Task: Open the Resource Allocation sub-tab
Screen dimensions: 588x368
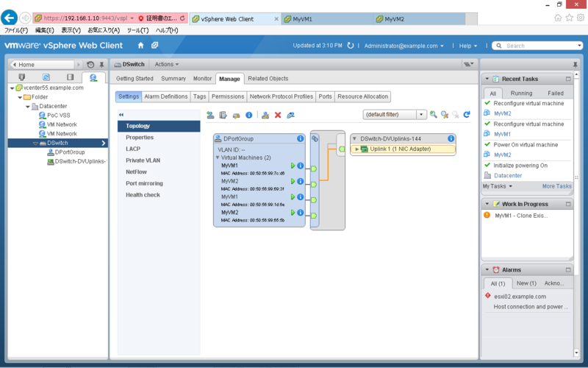Action: pyautogui.click(x=362, y=96)
